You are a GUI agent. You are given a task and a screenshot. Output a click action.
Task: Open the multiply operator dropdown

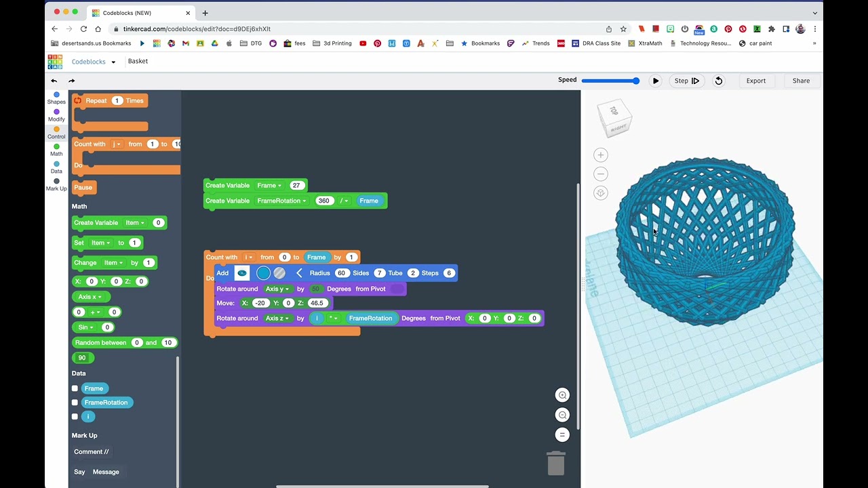pos(334,319)
